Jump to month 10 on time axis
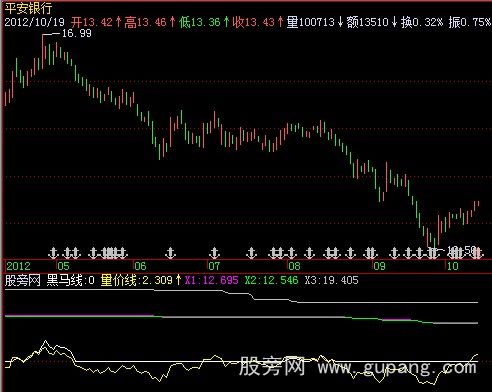Image resolution: width=492 pixels, height=392 pixels. click(x=453, y=266)
